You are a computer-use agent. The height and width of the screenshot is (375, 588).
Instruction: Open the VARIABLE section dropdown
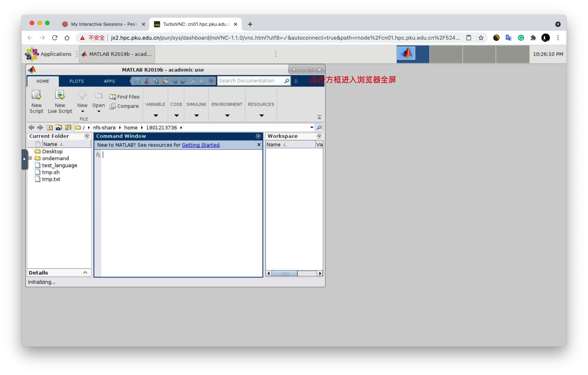(x=155, y=115)
